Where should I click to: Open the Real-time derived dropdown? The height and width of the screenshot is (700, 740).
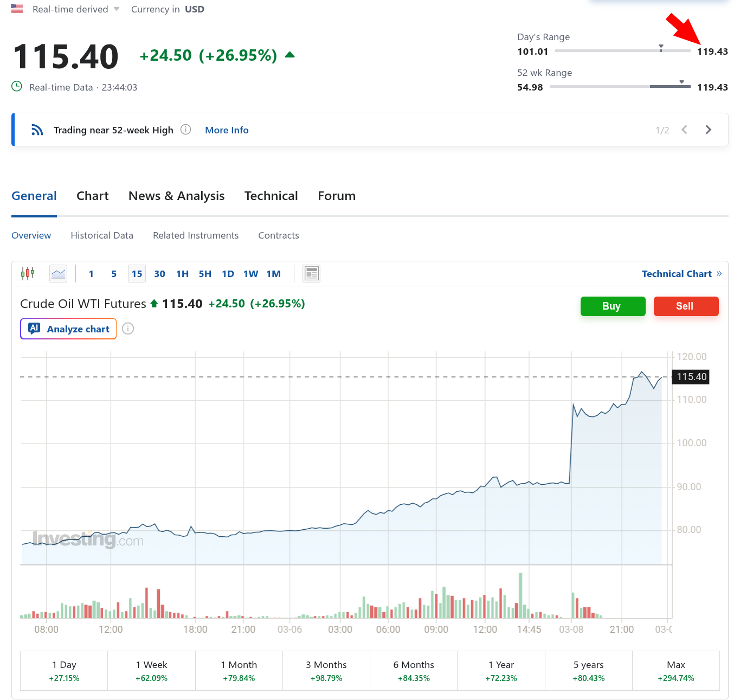(76, 9)
